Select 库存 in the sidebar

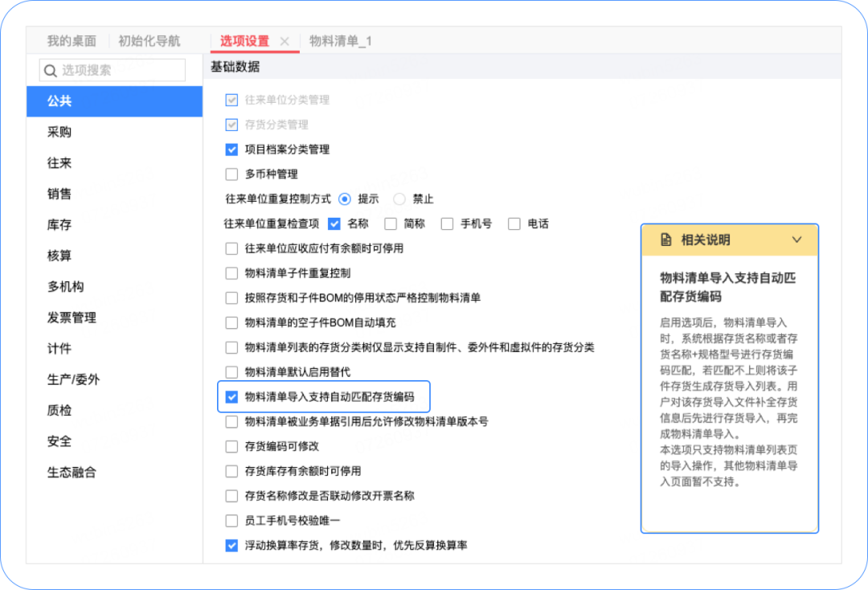point(59,225)
